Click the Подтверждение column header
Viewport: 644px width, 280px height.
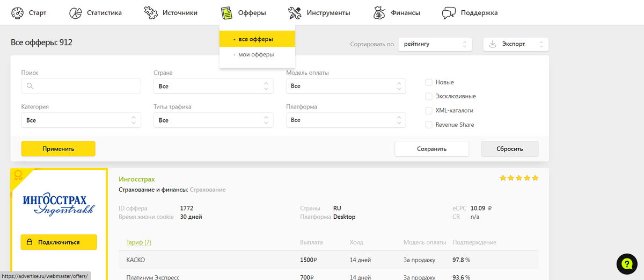474,242
